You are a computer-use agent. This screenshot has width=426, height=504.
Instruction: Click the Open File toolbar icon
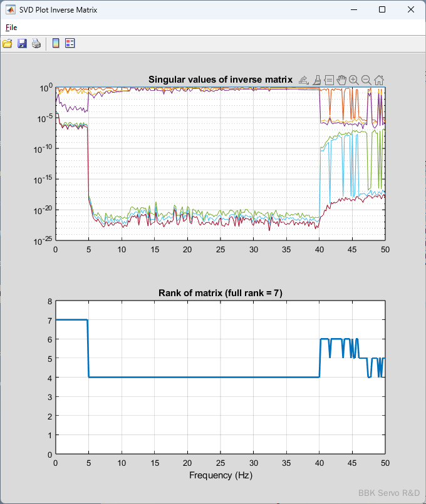[8, 43]
